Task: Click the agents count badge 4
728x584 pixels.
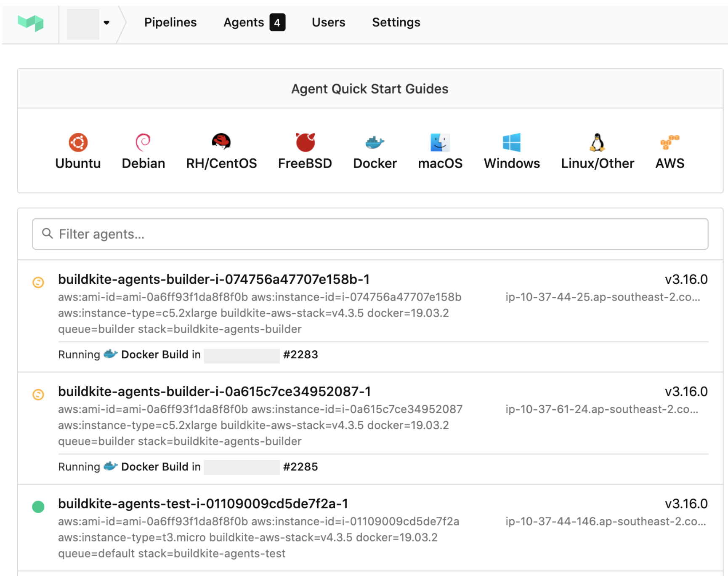Action: click(x=277, y=22)
